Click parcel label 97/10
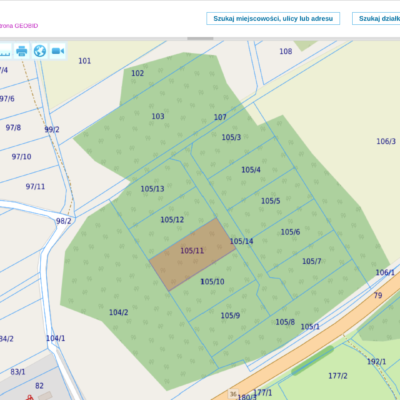The image size is (400, 400). coord(21,157)
